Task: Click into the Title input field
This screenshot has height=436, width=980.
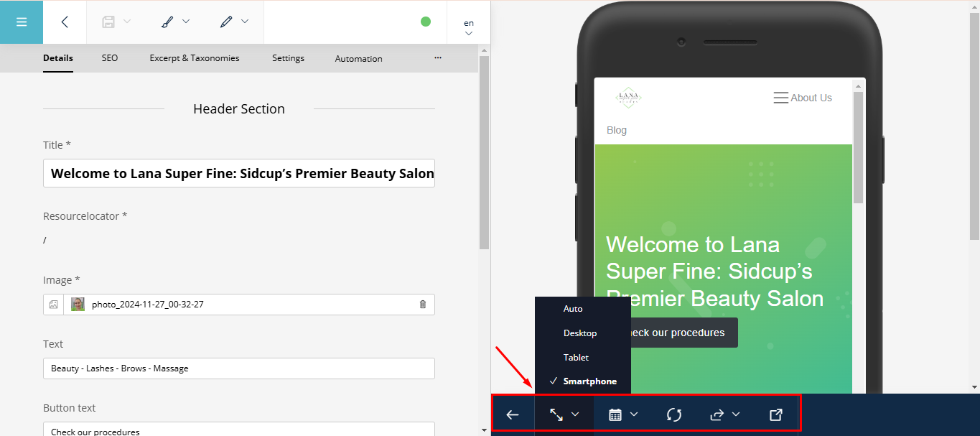Action: pos(239,174)
